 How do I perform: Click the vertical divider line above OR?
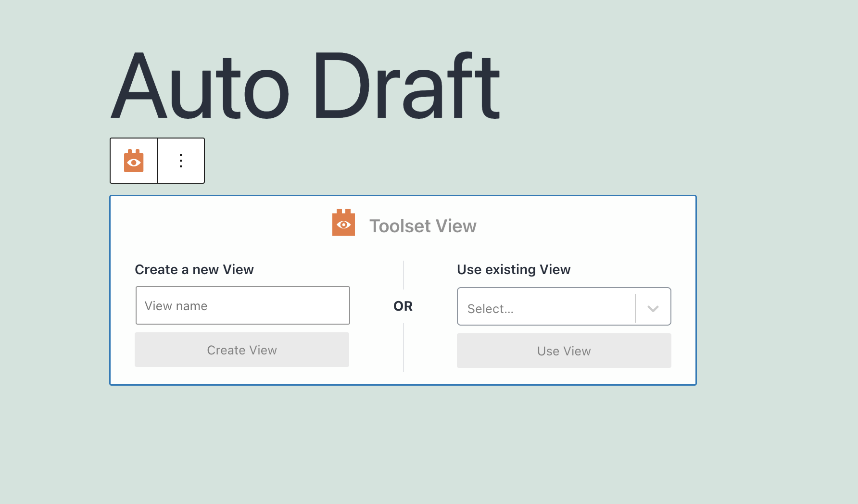(404, 275)
